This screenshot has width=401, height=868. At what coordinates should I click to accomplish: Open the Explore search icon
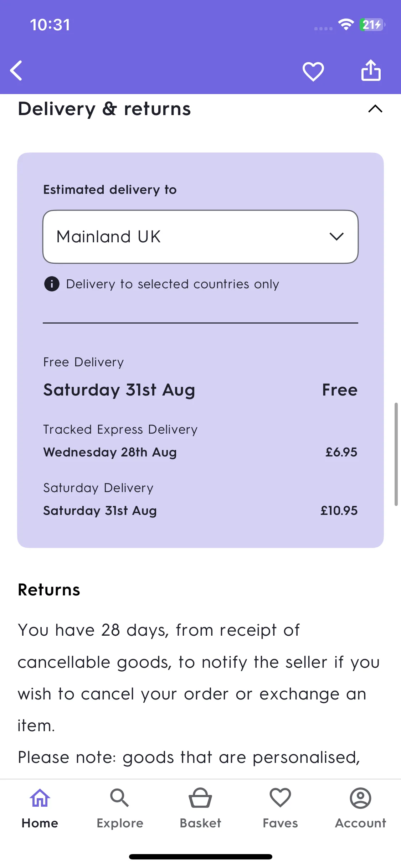pyautogui.click(x=119, y=797)
